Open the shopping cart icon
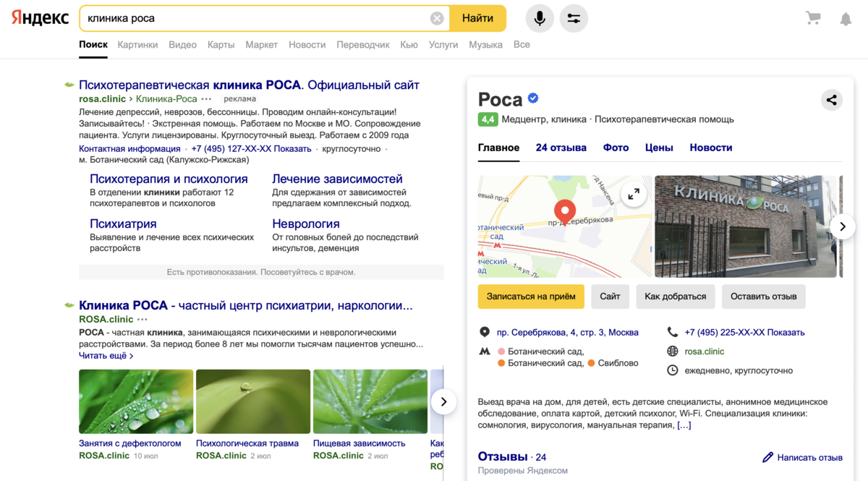This screenshot has width=868, height=481. click(813, 18)
